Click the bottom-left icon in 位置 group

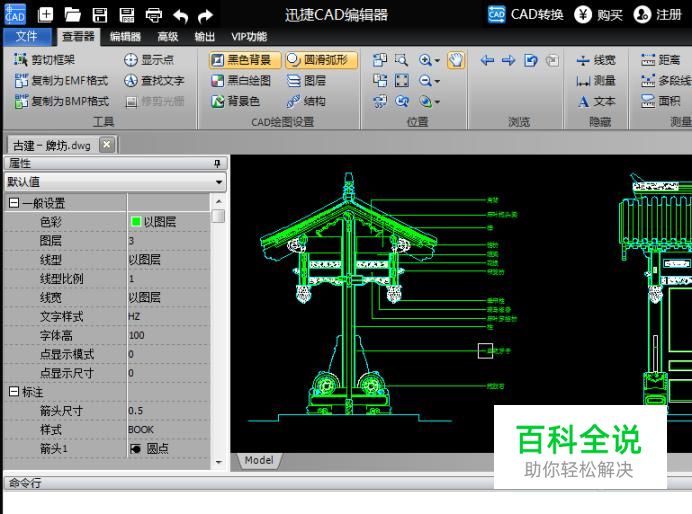380,101
